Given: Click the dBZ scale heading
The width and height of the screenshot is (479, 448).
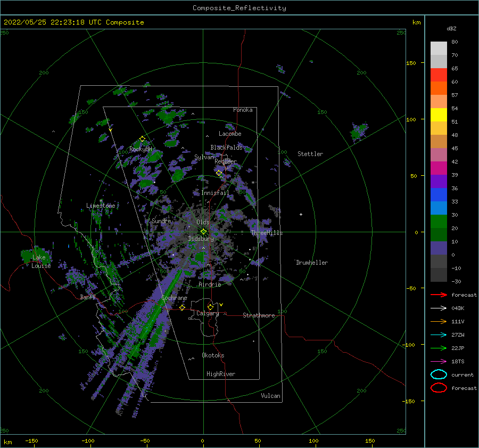Looking at the screenshot, I should coord(451,28).
